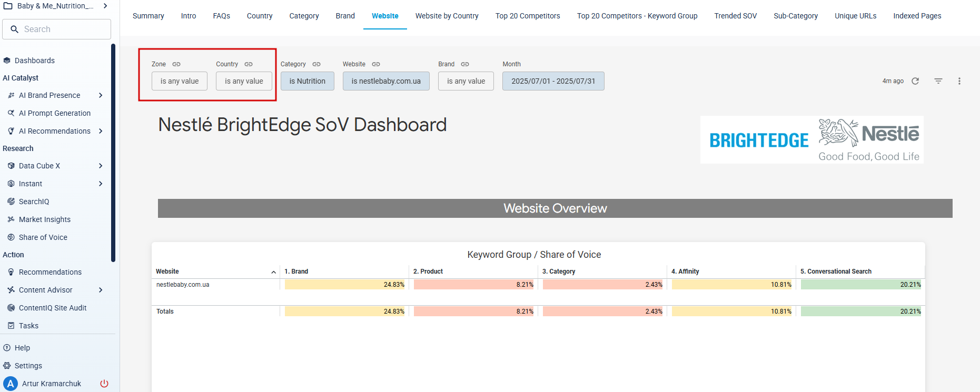Viewport: 980px width, 392px height.
Task: Click the Website filter link icon
Action: point(376,64)
